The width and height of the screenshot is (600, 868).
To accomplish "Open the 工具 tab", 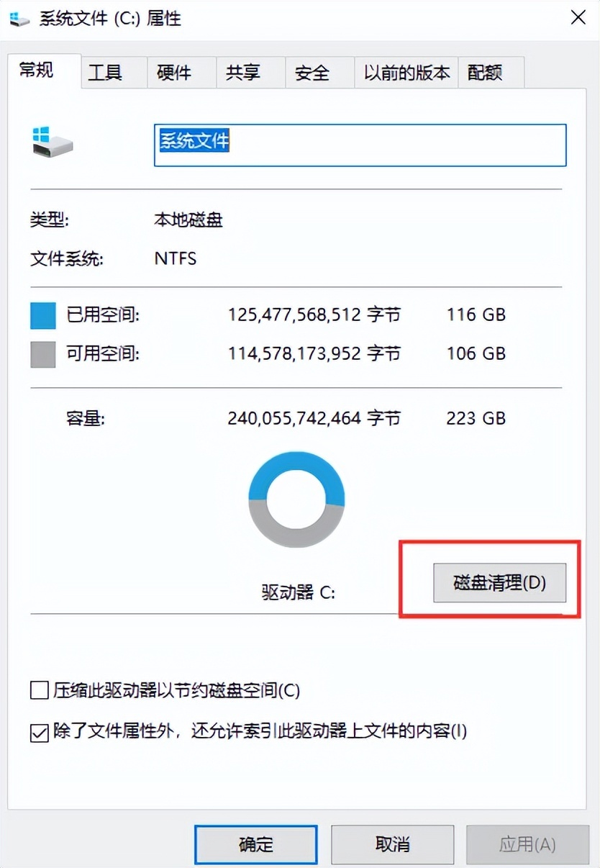I will click(105, 73).
